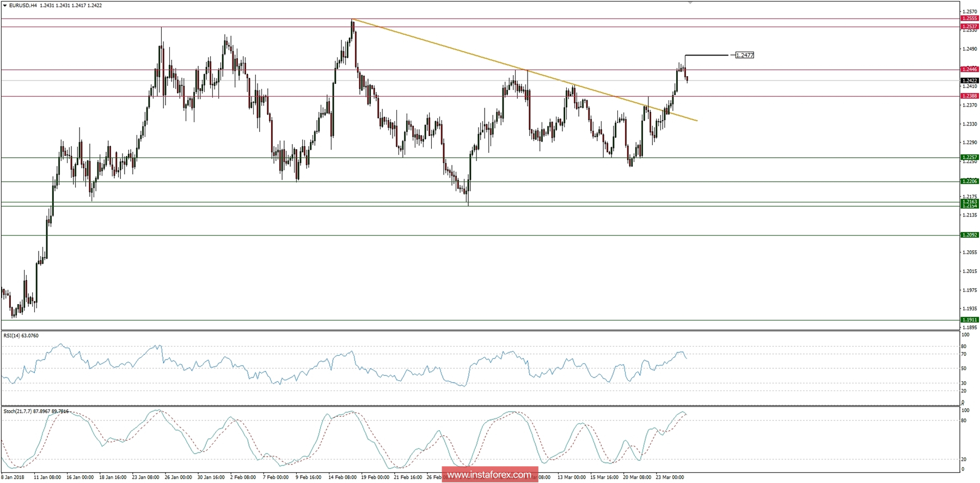Click the 1.2015 price axis value
This screenshot has height=483, width=980.
(x=970, y=271)
